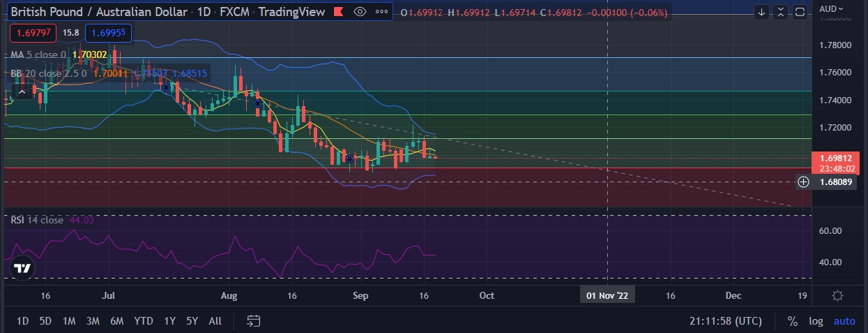
Task: Open the three-dot more menu in the title bar
Action: coord(383,12)
